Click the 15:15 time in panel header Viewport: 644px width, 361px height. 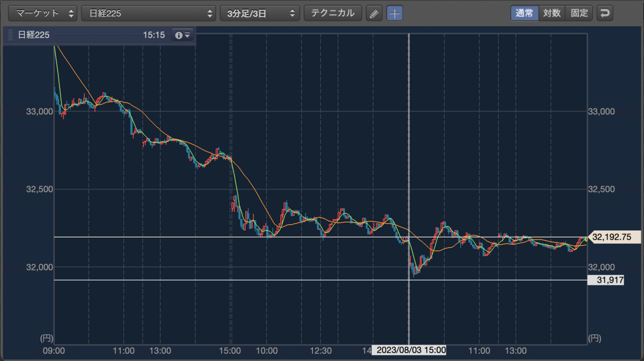click(153, 35)
